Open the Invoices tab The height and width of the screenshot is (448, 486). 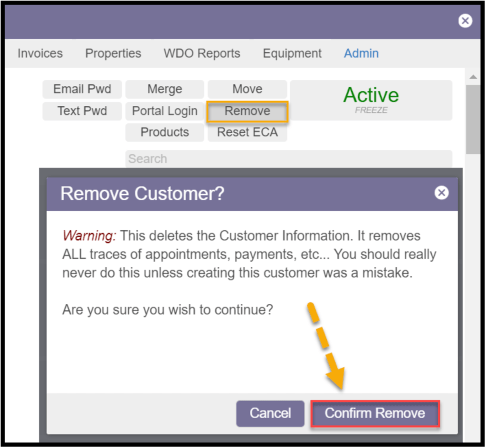(x=40, y=53)
